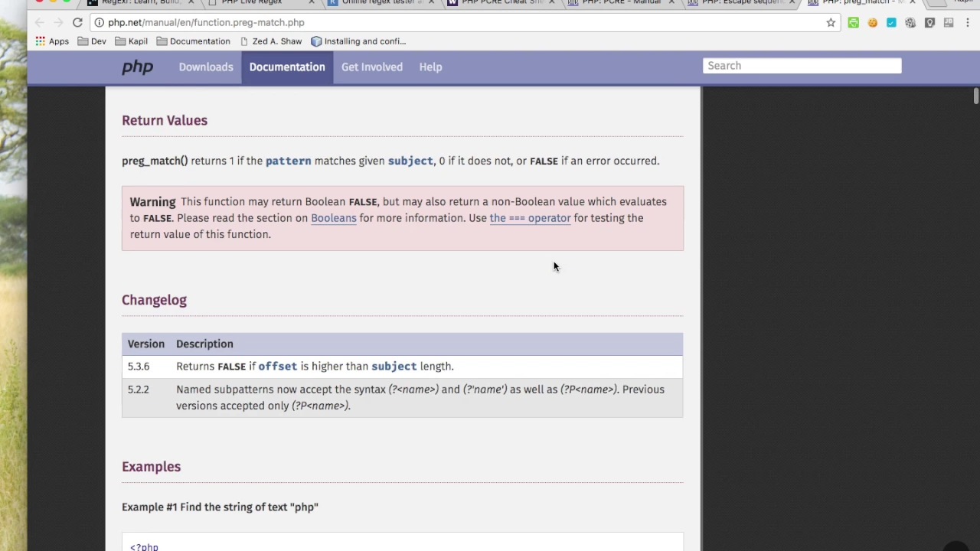
Task: Open 'Installing and confi...' bookmark
Action: coord(358,41)
